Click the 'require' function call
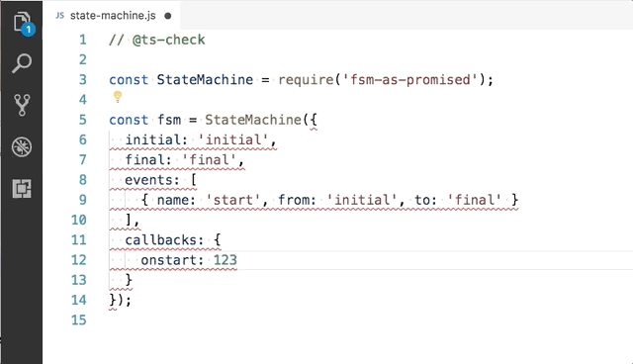 coord(306,79)
